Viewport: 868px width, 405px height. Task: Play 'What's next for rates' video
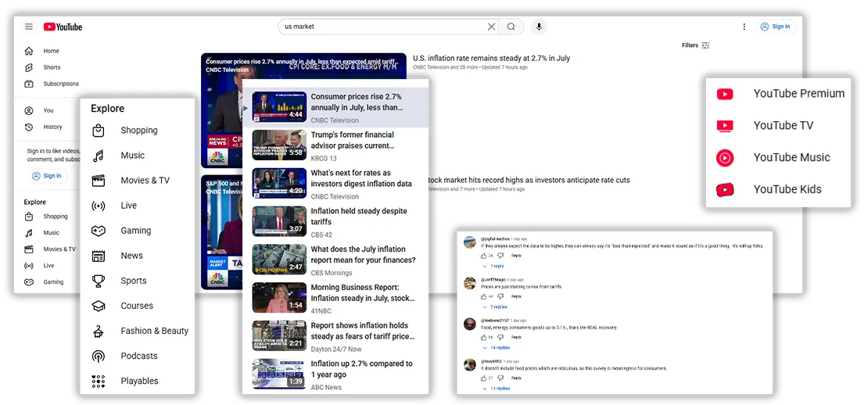335,183
